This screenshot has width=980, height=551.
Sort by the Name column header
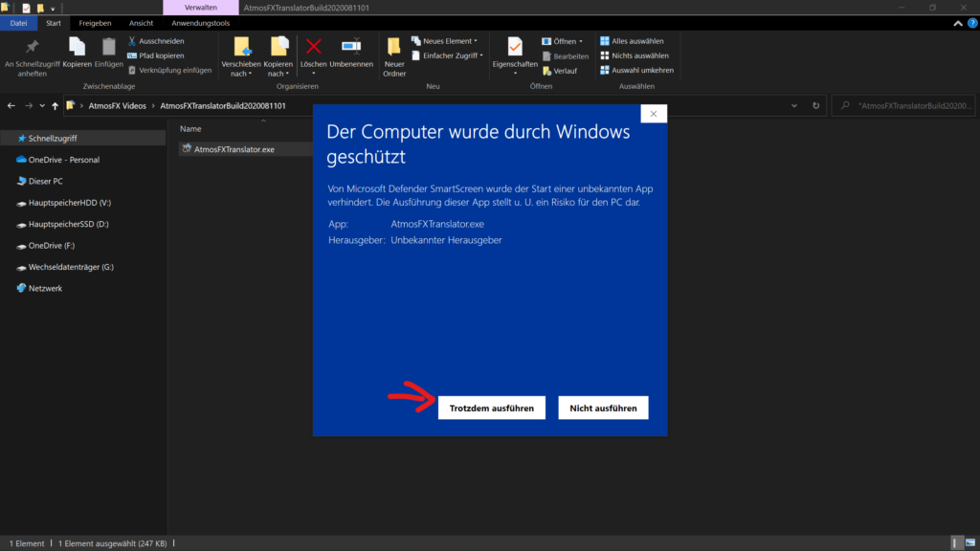190,129
